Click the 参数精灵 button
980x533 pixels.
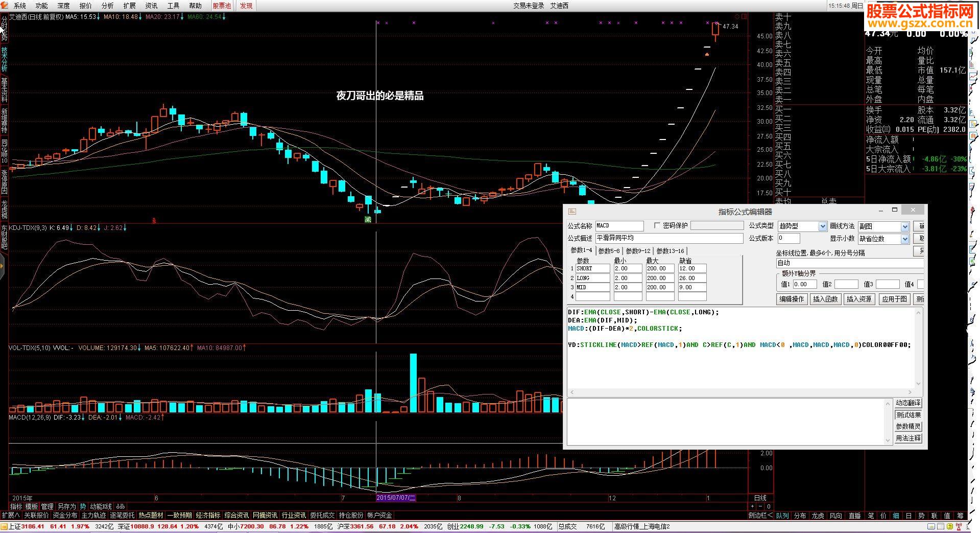(x=908, y=426)
